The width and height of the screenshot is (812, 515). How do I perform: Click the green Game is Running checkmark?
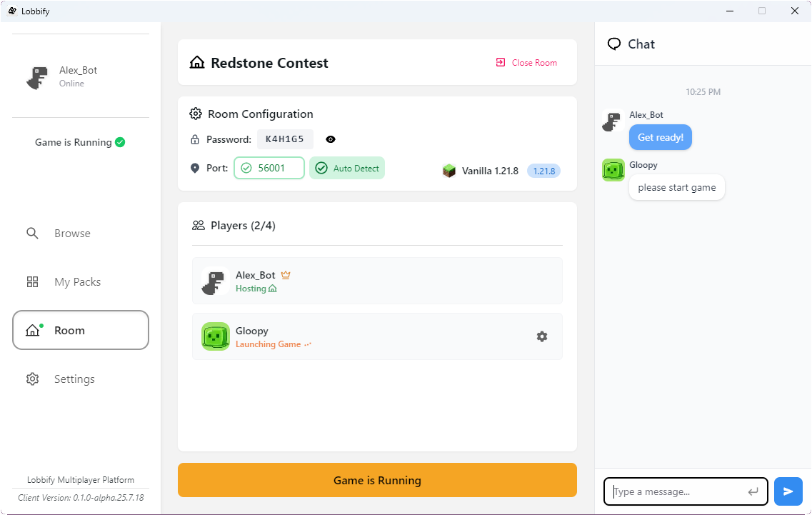120,142
